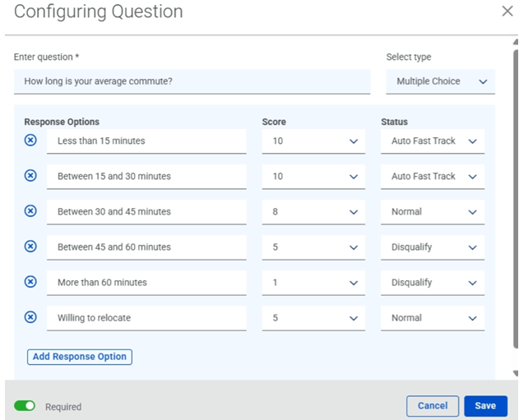Open the Multiple Choice type dropdown
This screenshot has width=519, height=420.
pos(440,81)
